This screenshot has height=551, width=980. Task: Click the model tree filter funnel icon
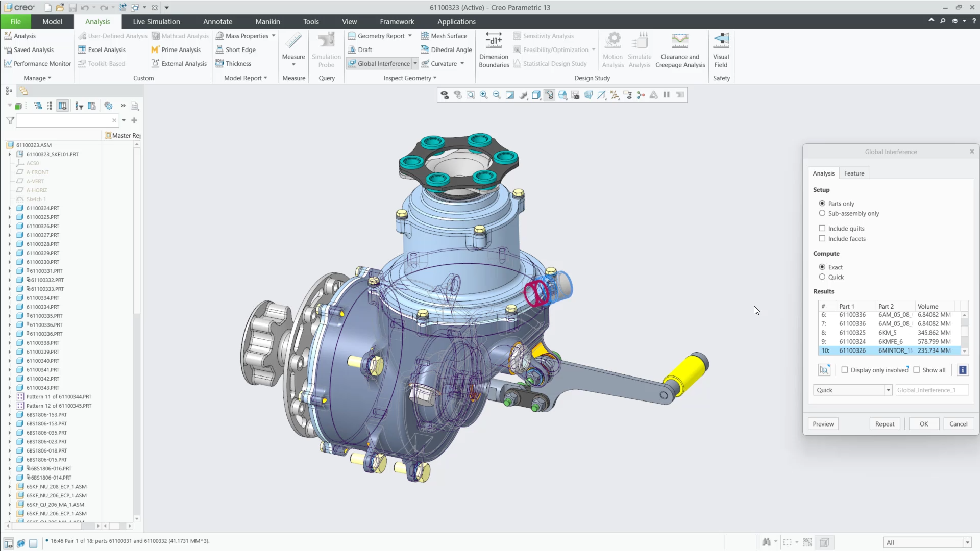[10, 120]
